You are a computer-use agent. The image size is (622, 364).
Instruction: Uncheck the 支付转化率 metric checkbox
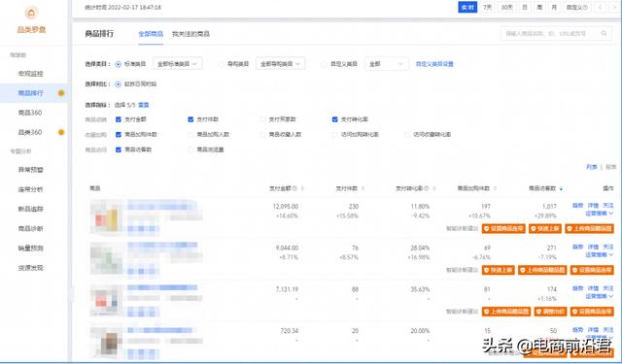point(334,119)
